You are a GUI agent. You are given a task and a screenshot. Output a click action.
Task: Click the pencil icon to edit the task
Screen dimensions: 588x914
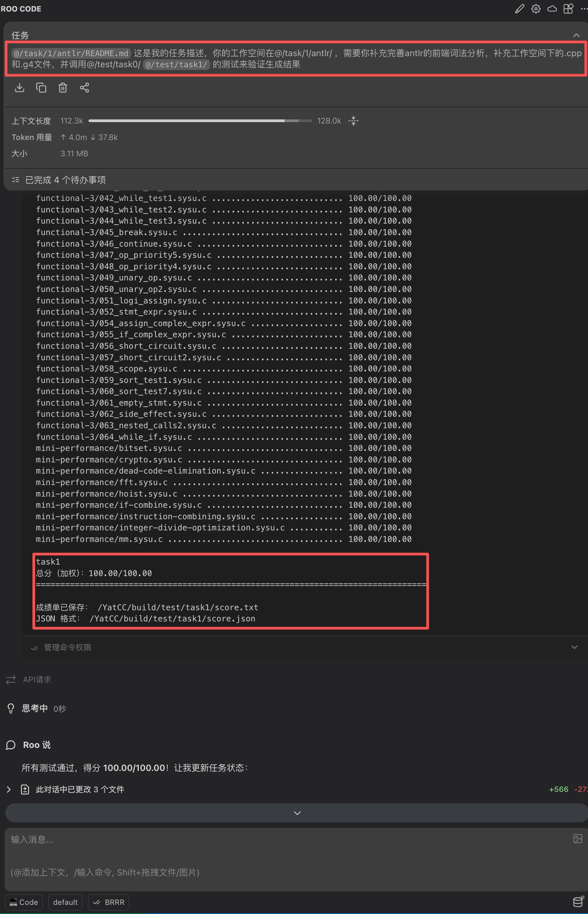coord(519,8)
